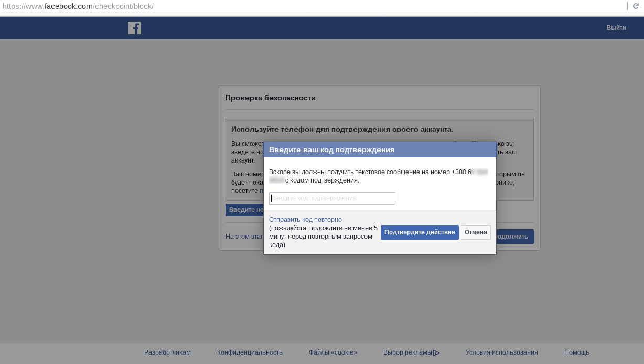Reload the page using the address bar icon

coord(636,6)
